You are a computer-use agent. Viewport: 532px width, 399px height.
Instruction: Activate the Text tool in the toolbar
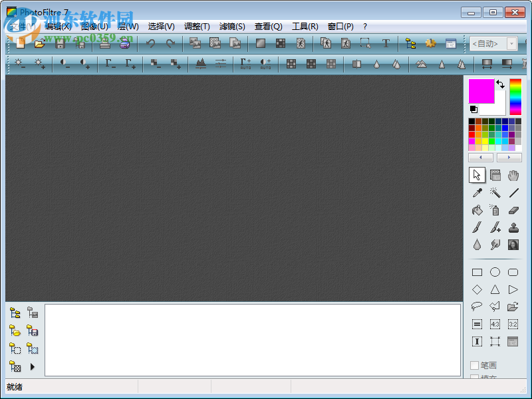point(386,42)
